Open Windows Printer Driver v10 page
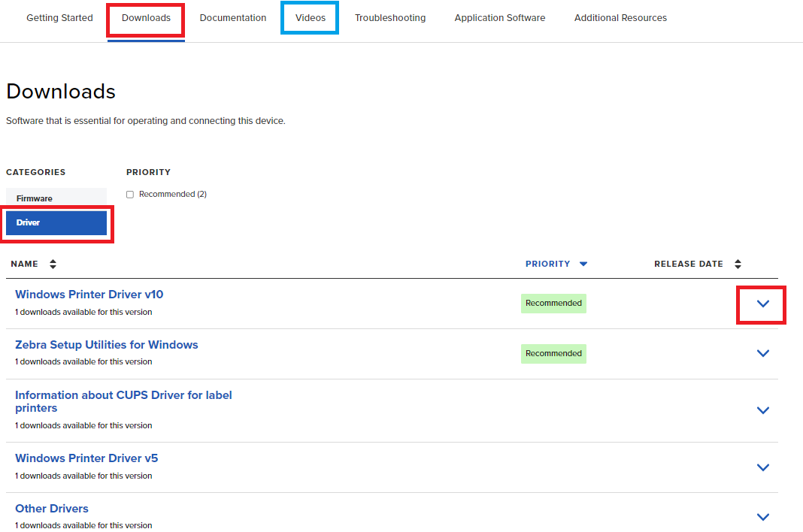Screen dimensions: 803x532 pos(89,294)
